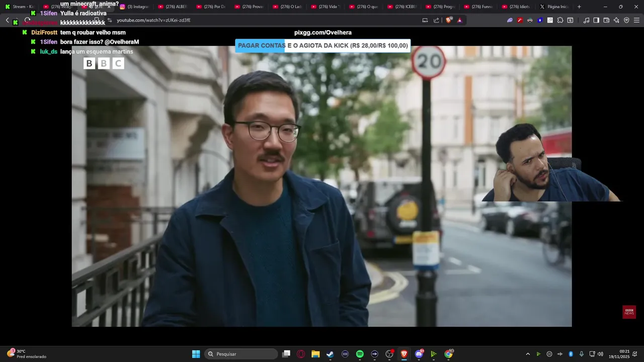
Task: Click the microphone tray icon
Action: 582,354
